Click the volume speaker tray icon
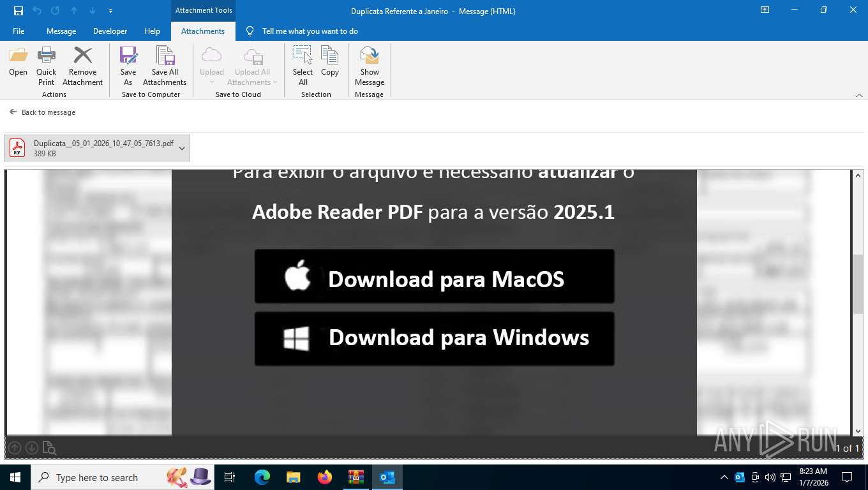This screenshot has height=490, width=868. click(x=770, y=477)
